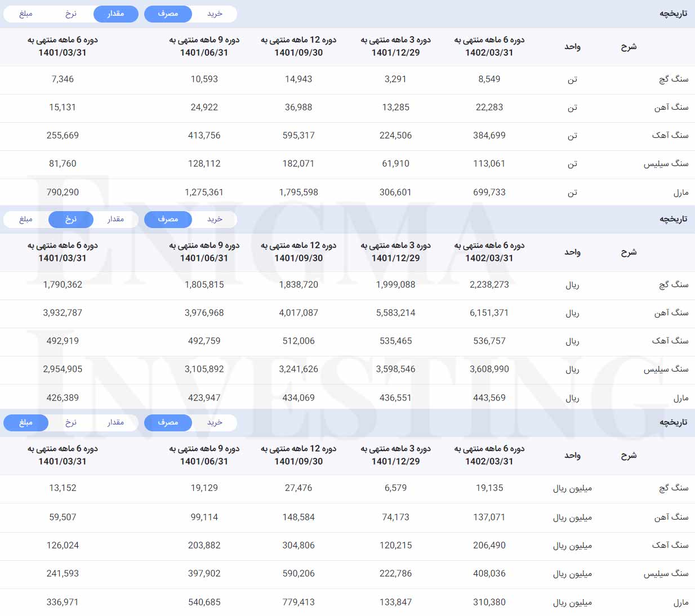Click the سنگ سیلیس amount value 408,036

click(x=489, y=574)
